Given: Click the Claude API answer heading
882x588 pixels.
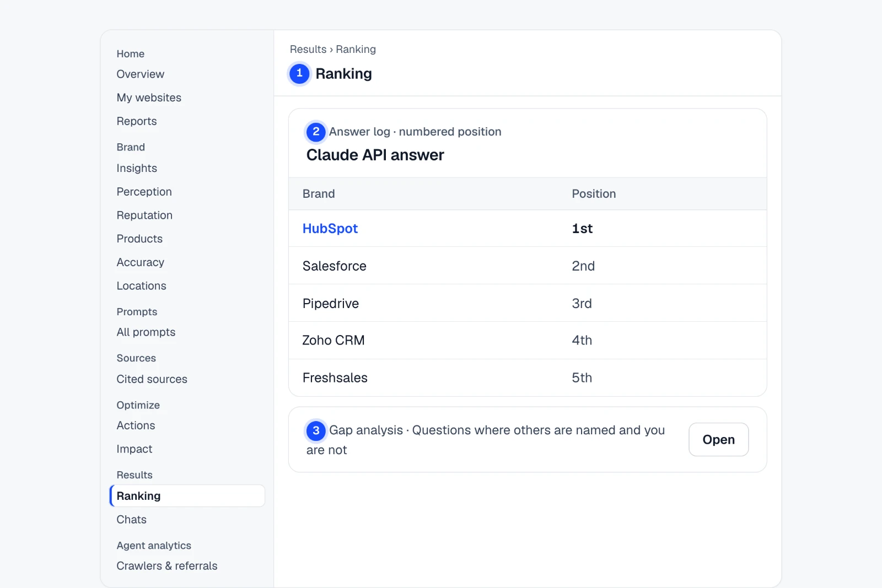Looking at the screenshot, I should point(375,155).
